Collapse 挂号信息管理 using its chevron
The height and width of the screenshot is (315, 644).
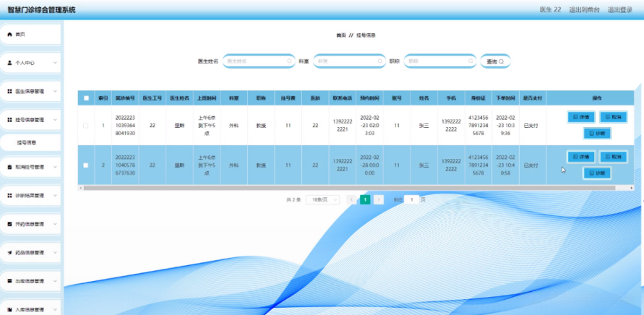[x=55, y=120]
